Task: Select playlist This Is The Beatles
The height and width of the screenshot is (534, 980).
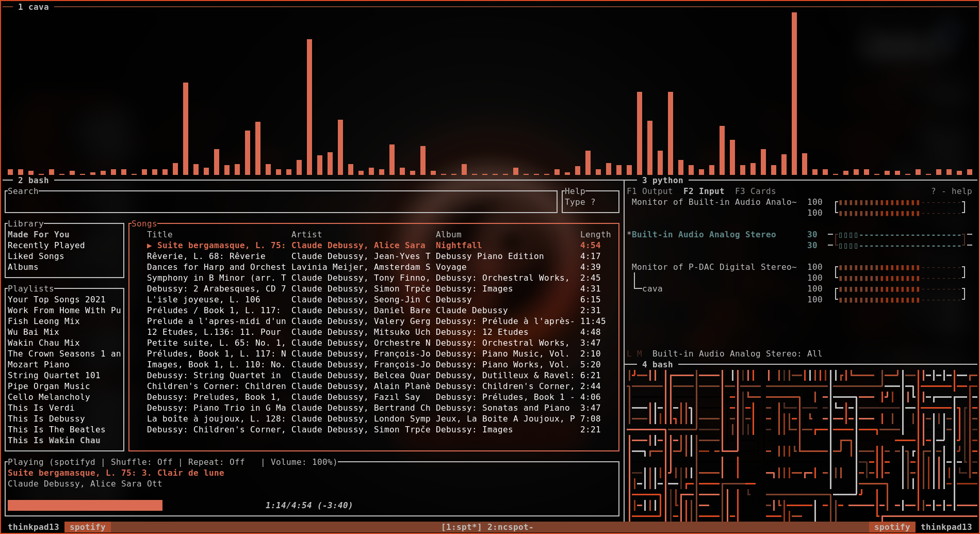Action: [57, 430]
